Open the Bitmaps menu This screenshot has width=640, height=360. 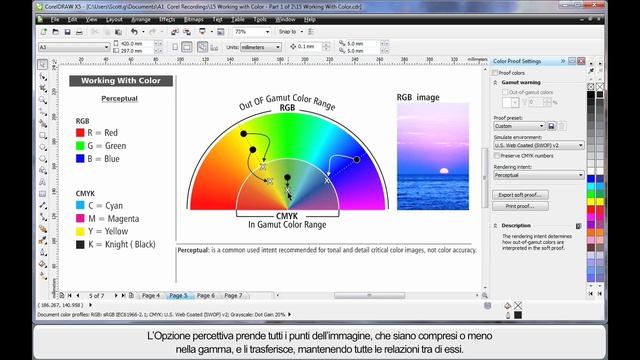[193, 20]
